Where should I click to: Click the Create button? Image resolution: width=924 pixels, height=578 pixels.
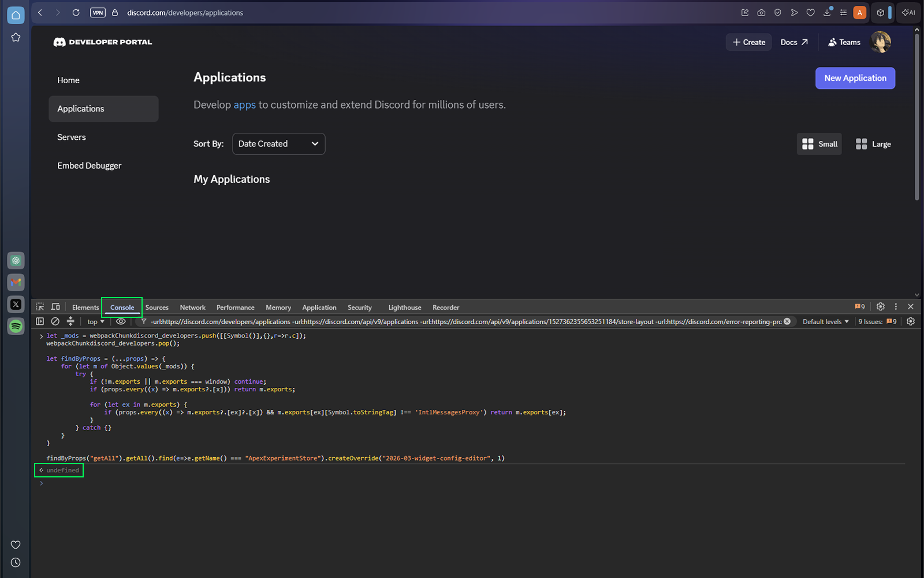click(x=749, y=42)
